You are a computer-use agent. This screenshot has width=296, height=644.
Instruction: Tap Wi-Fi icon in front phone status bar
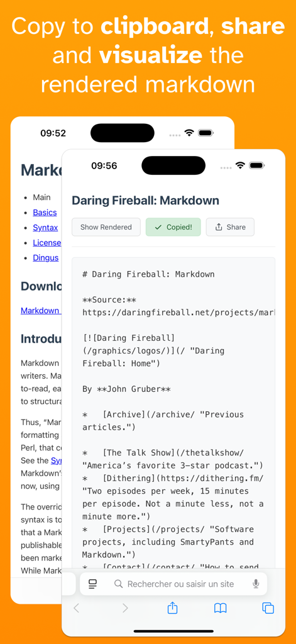240,165
